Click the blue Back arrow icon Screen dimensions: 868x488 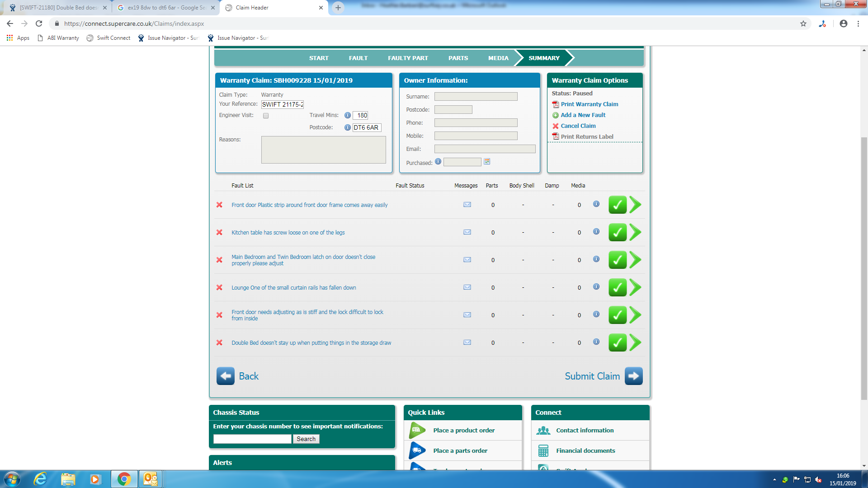coord(225,376)
